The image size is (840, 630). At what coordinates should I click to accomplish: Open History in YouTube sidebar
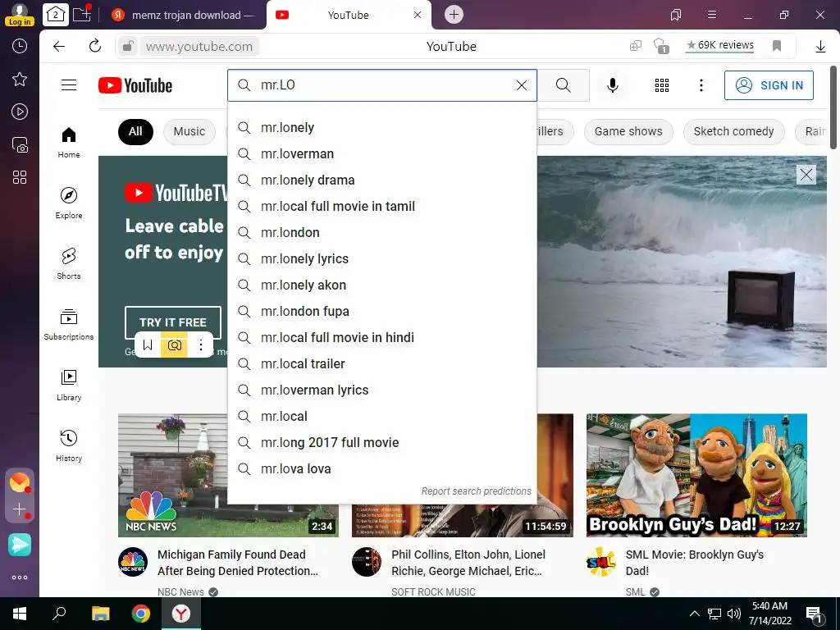pyautogui.click(x=69, y=445)
